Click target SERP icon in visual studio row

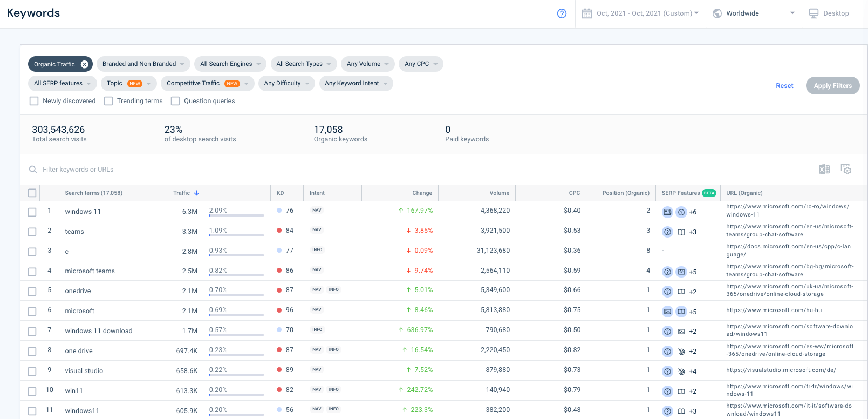(681, 371)
